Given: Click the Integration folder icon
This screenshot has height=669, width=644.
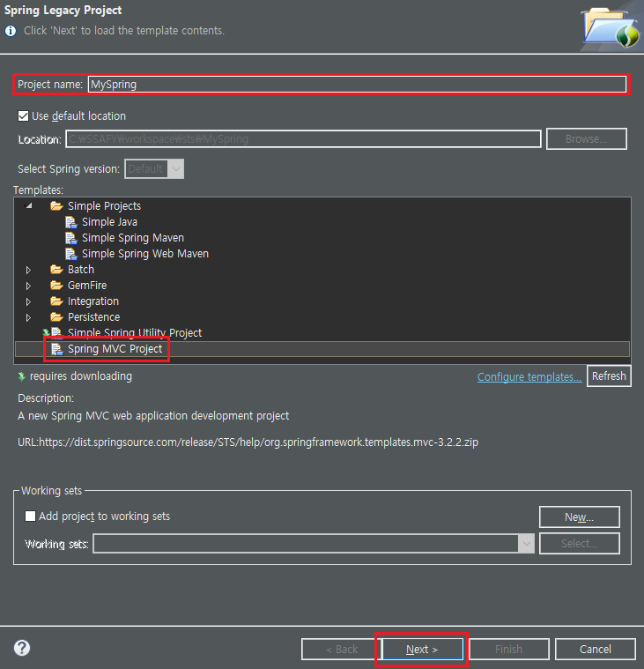Looking at the screenshot, I should (56, 301).
